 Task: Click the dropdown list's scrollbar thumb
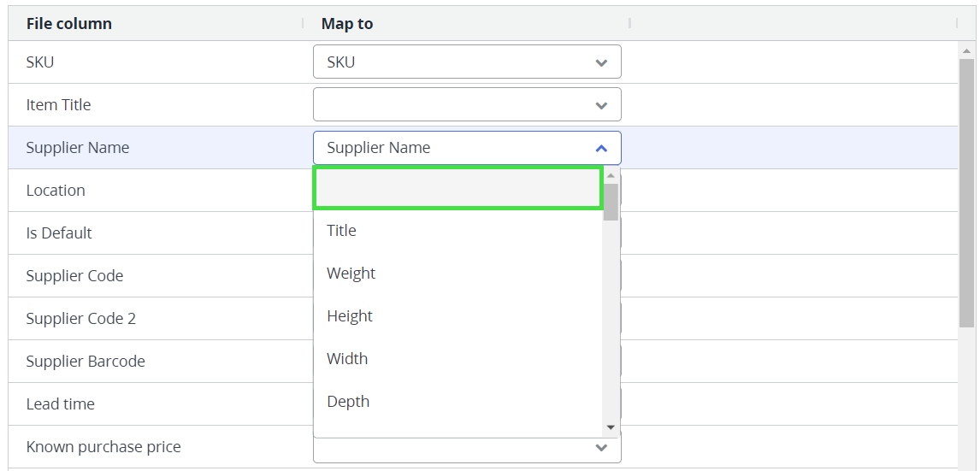point(611,202)
